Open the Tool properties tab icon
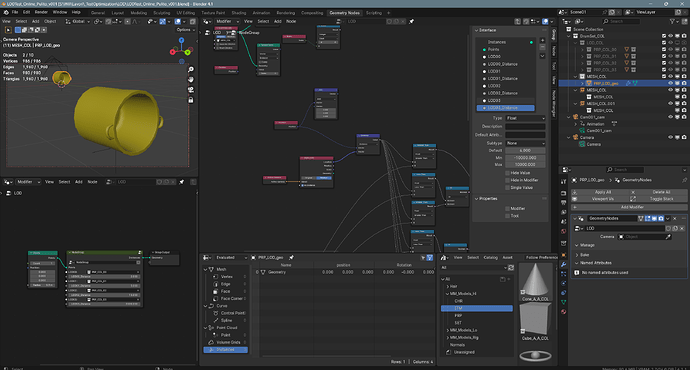Viewport: 690px width, 370px height. pos(564,182)
